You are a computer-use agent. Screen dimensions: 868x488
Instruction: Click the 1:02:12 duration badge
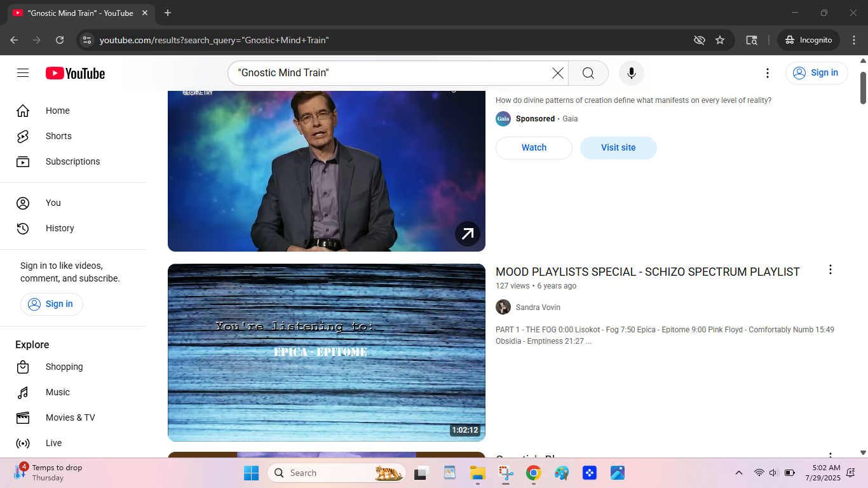coord(465,430)
